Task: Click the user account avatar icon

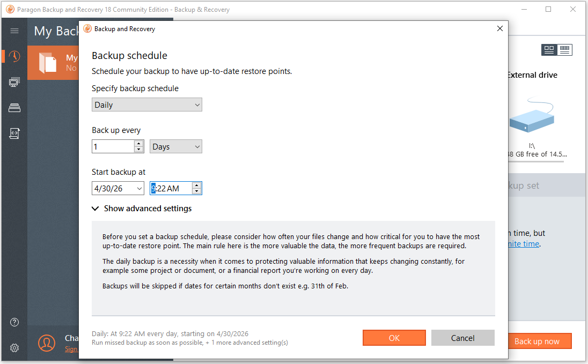Action: tap(47, 343)
